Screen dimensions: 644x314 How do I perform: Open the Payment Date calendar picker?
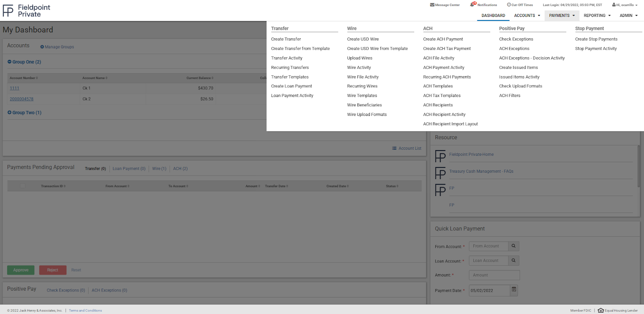(514, 290)
